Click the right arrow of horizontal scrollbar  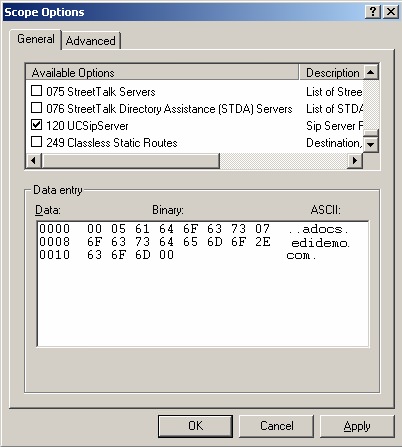(x=355, y=161)
